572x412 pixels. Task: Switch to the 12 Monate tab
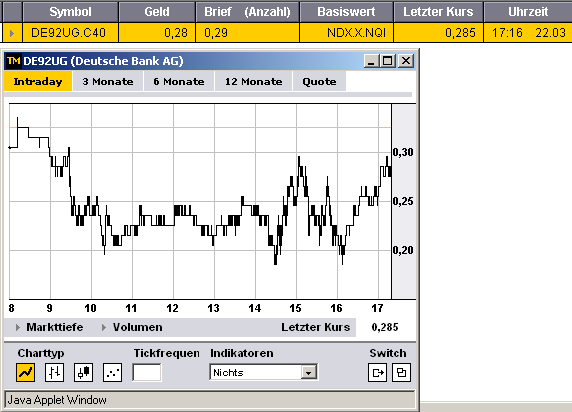click(x=254, y=81)
